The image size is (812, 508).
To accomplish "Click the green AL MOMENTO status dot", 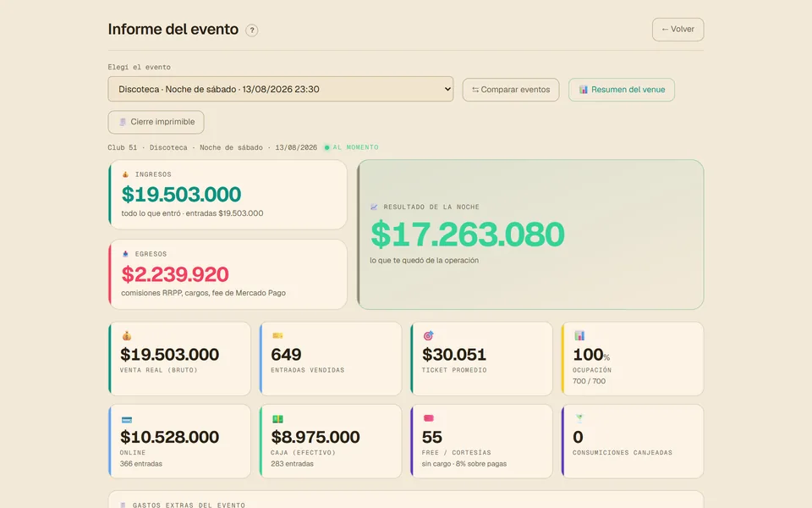I will point(326,147).
